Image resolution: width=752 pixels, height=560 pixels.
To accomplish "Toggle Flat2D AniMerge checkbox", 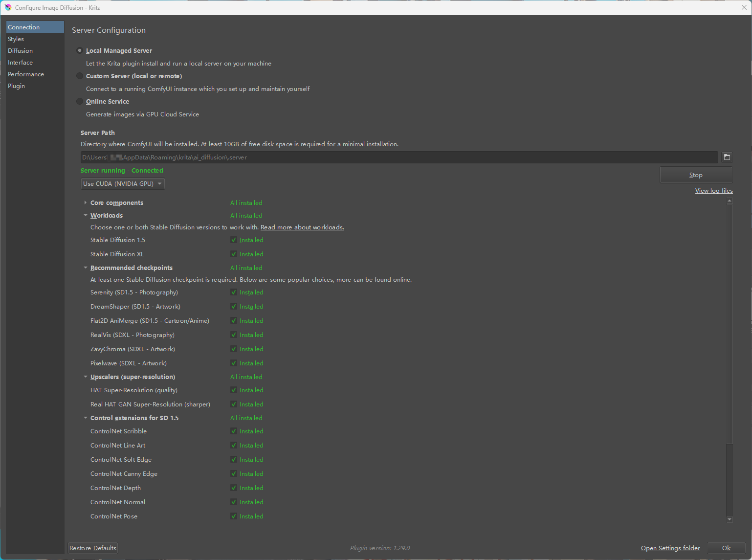I will (x=234, y=321).
